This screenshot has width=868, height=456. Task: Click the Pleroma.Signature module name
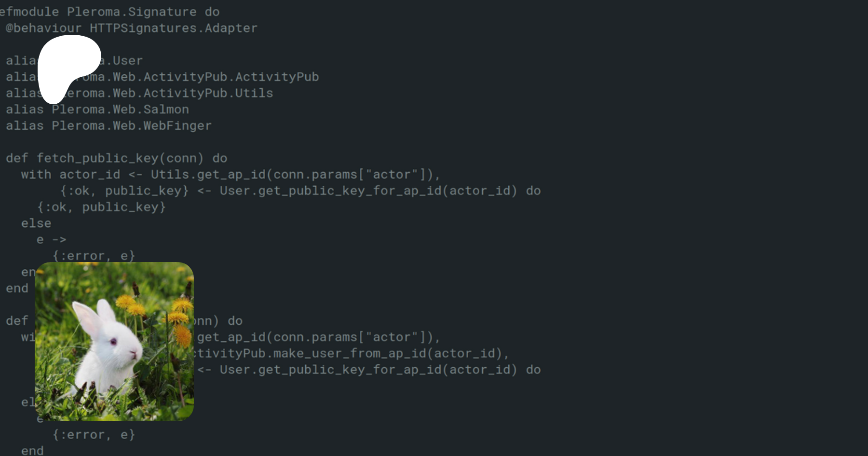[131, 12]
